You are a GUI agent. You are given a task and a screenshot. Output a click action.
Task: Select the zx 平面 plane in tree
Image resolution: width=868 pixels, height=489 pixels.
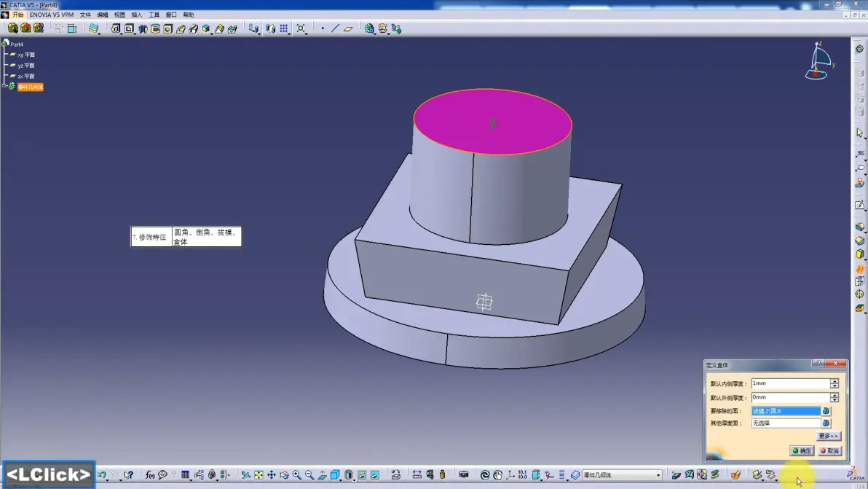[26, 76]
